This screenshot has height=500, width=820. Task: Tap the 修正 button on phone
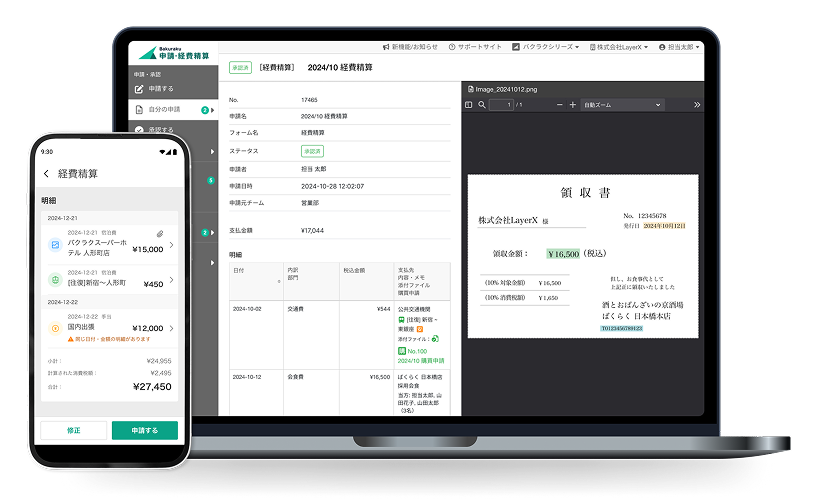coord(73,430)
